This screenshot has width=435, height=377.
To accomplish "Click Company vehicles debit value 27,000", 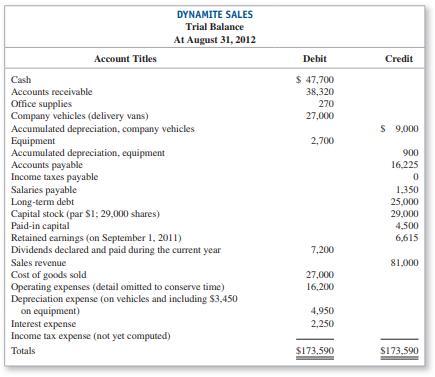I will [320, 116].
